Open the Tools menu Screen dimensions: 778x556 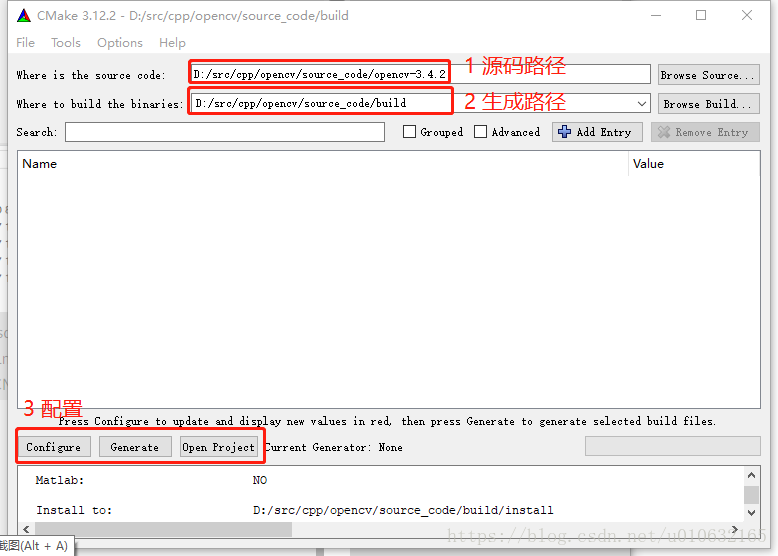[x=65, y=43]
